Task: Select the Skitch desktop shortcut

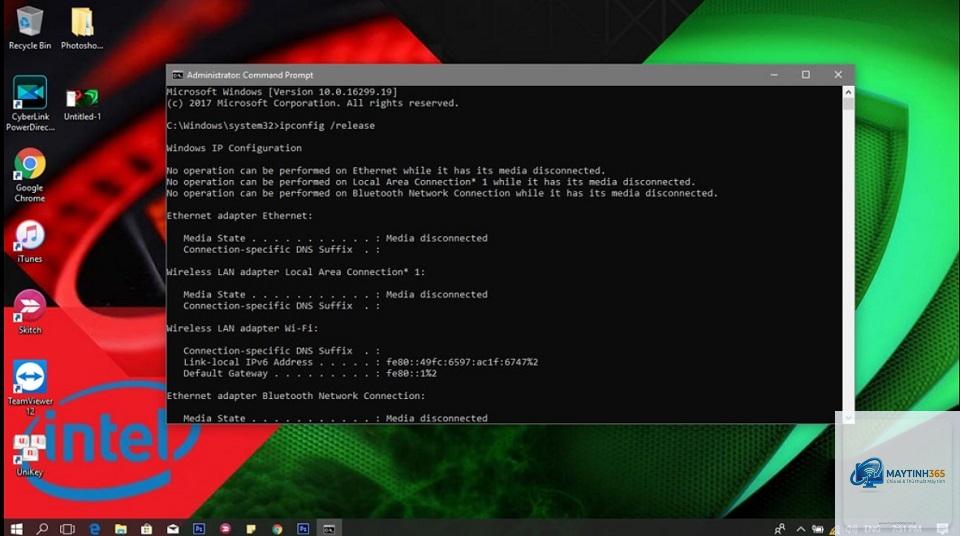Action: [x=29, y=312]
